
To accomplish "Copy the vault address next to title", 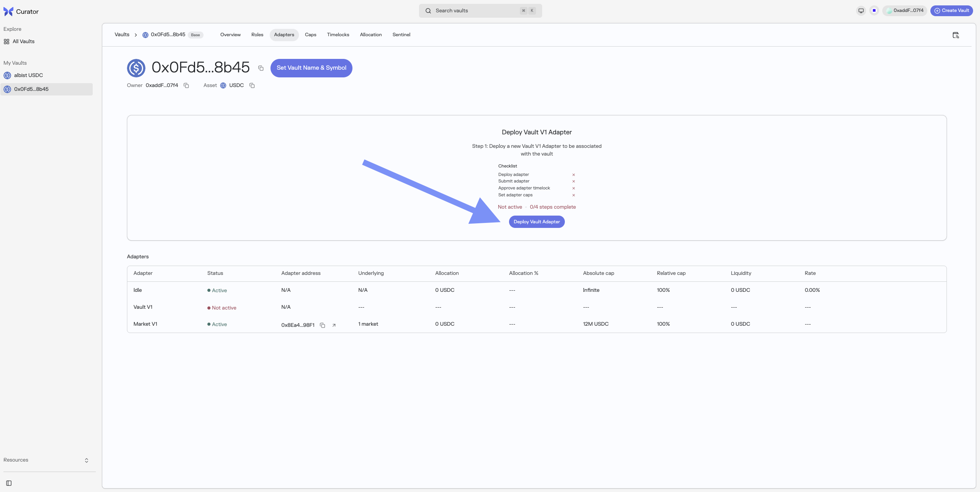I will point(261,68).
